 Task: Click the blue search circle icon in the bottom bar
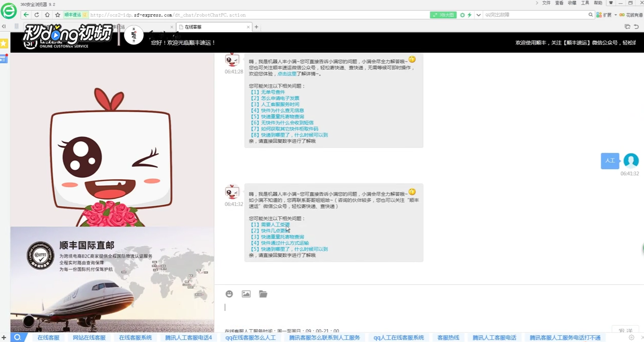click(18, 337)
